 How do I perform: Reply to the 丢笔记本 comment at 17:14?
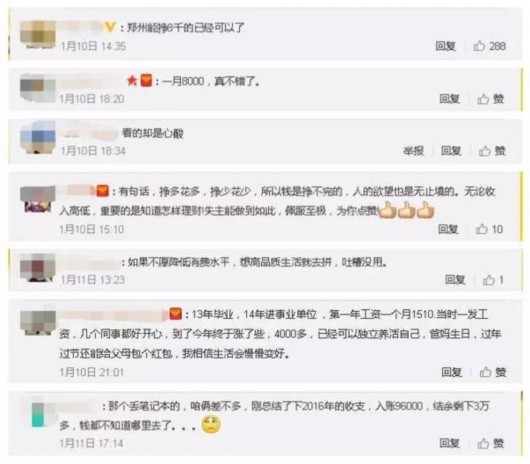pyautogui.click(x=450, y=443)
